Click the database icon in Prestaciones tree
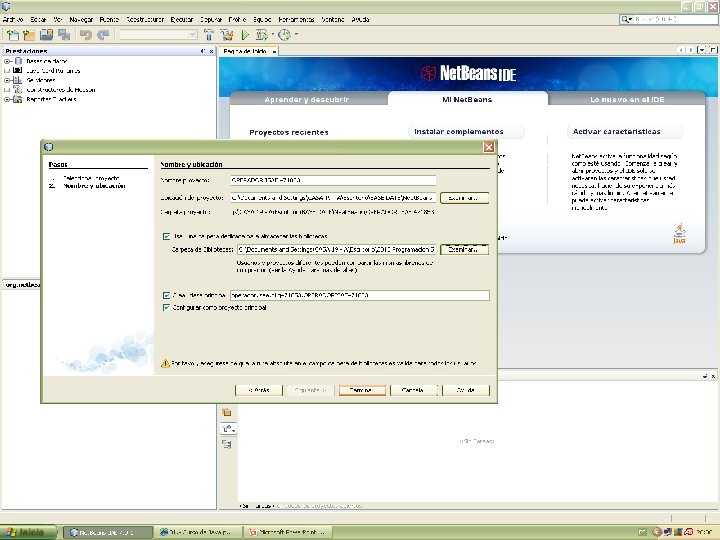The width and height of the screenshot is (720, 540). click(x=18, y=61)
